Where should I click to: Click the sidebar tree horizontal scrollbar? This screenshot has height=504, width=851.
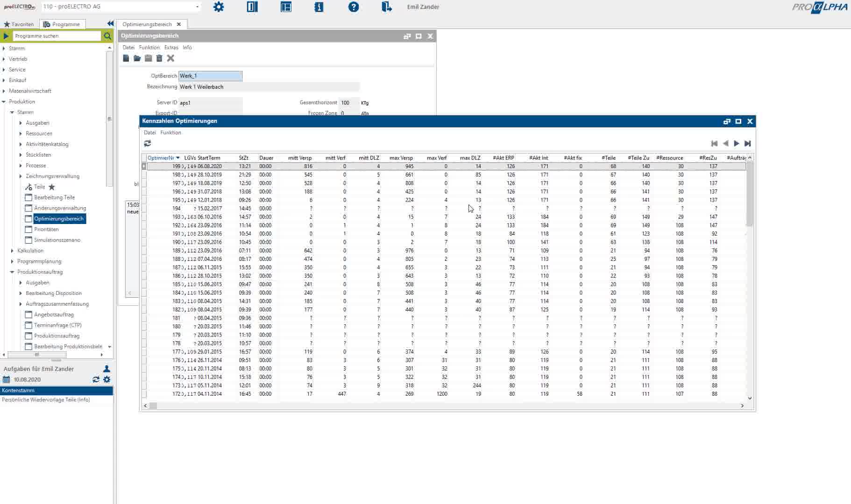pos(37,355)
